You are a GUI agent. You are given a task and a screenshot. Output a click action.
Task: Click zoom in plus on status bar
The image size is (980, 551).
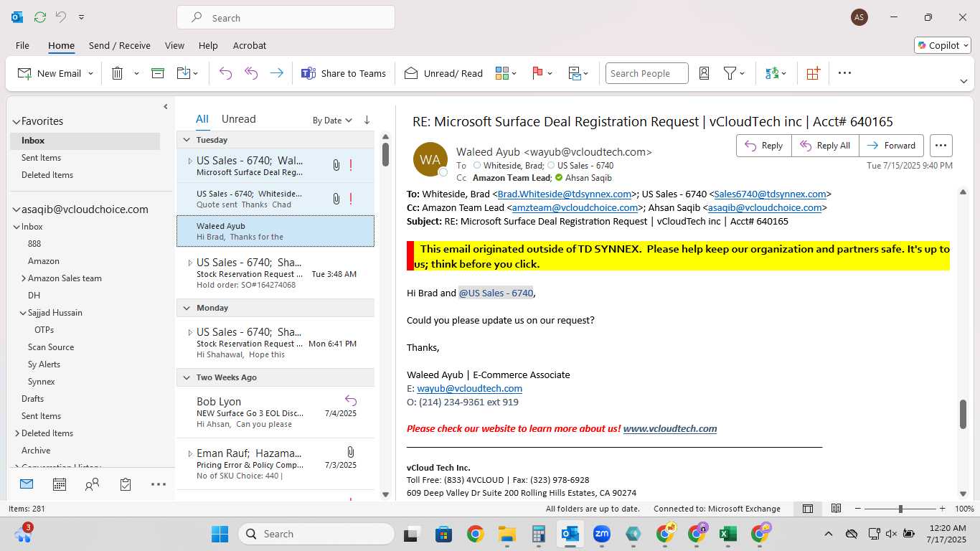click(942, 509)
